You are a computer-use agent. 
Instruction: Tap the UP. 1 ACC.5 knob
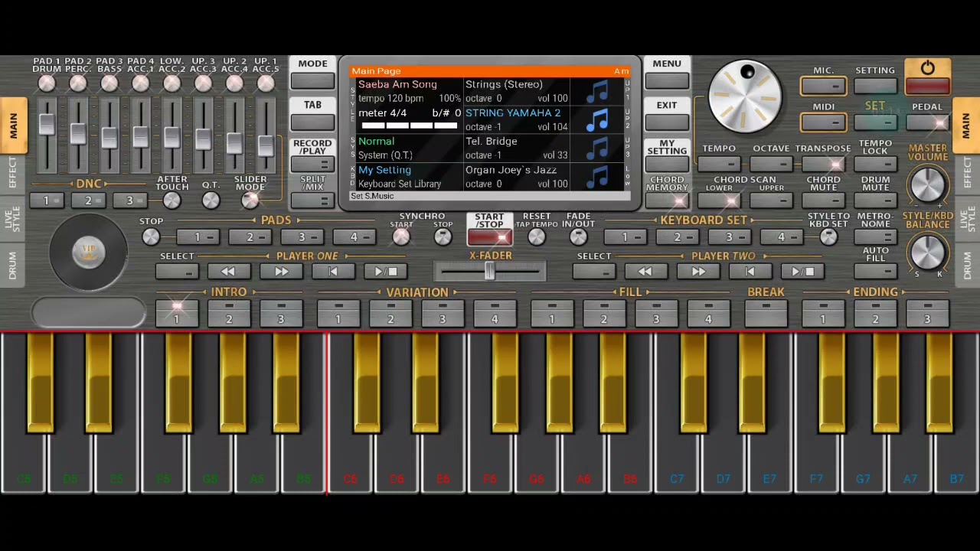[x=266, y=83]
